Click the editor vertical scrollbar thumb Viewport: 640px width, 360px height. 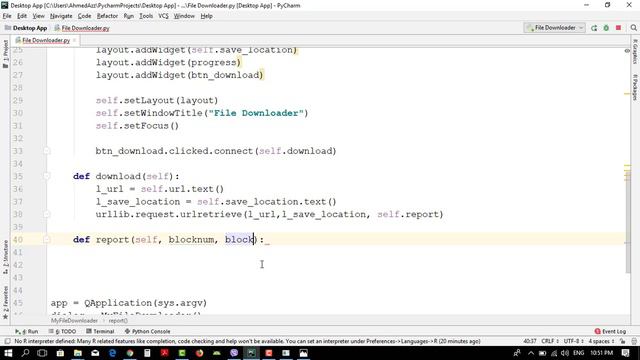pos(628,222)
